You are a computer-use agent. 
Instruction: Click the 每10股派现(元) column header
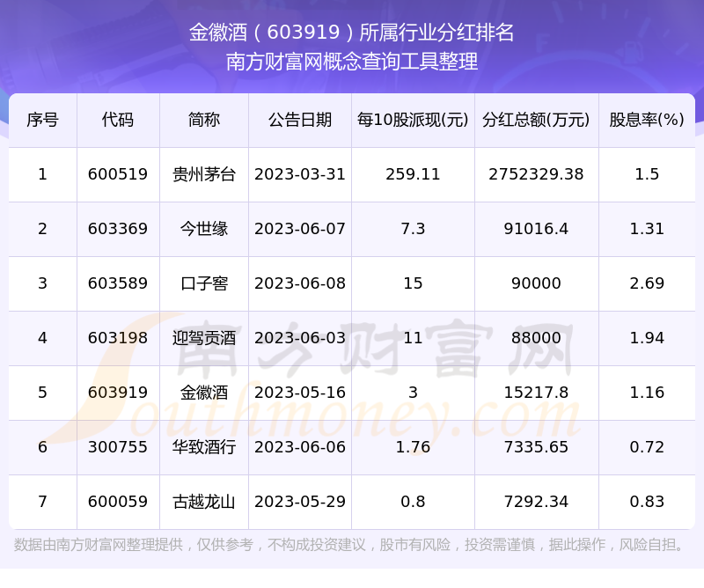pos(413,120)
